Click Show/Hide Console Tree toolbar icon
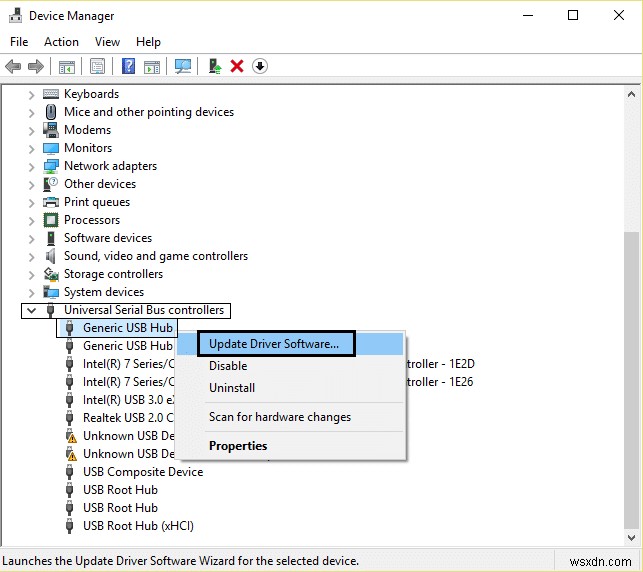The height and width of the screenshot is (572, 643). [67, 66]
